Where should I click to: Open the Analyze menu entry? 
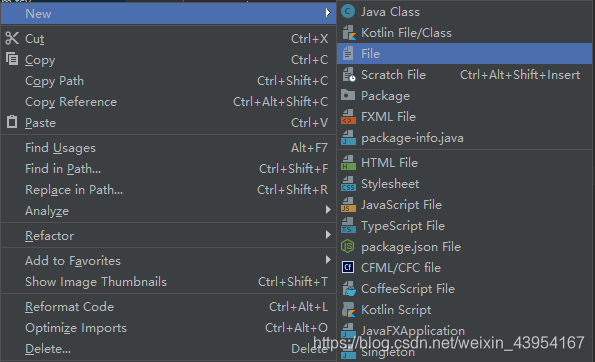coord(168,211)
